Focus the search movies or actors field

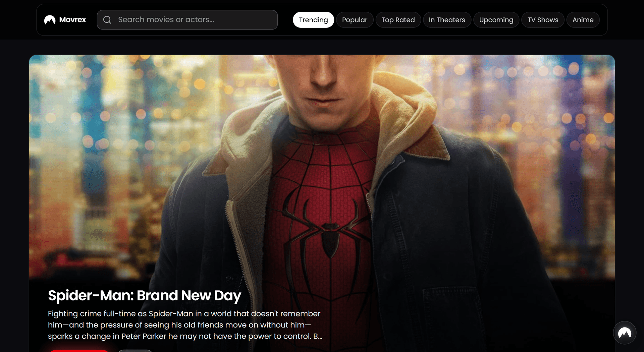click(187, 20)
